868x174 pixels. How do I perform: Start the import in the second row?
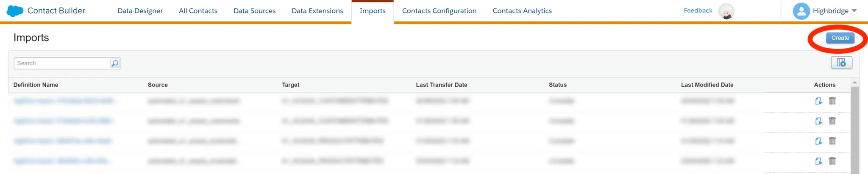tap(818, 121)
